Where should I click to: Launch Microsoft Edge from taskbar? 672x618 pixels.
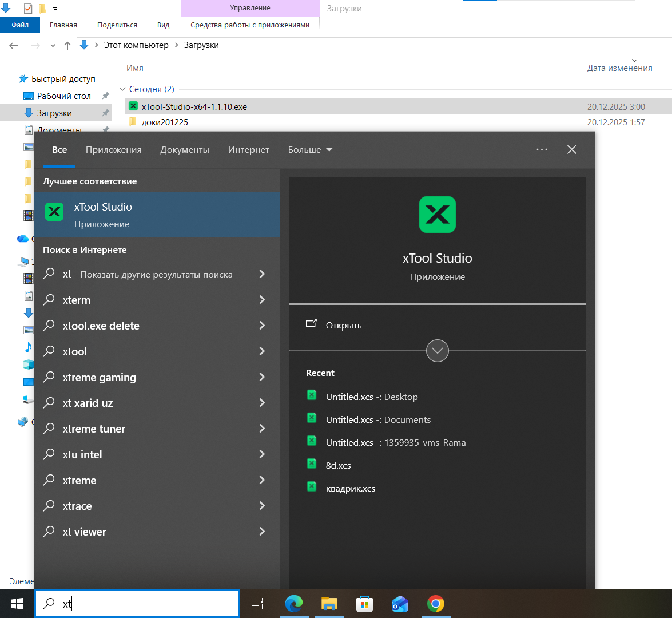[294, 604]
